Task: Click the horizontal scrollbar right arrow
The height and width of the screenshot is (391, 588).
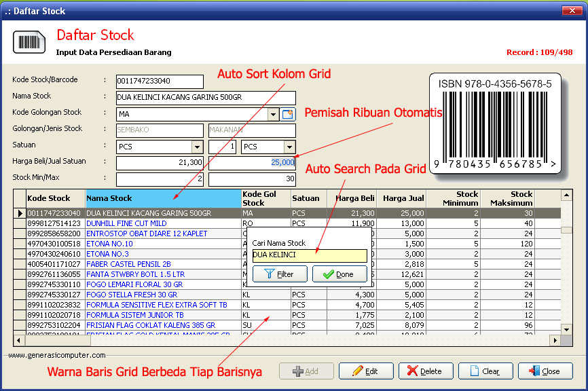Action: point(555,340)
